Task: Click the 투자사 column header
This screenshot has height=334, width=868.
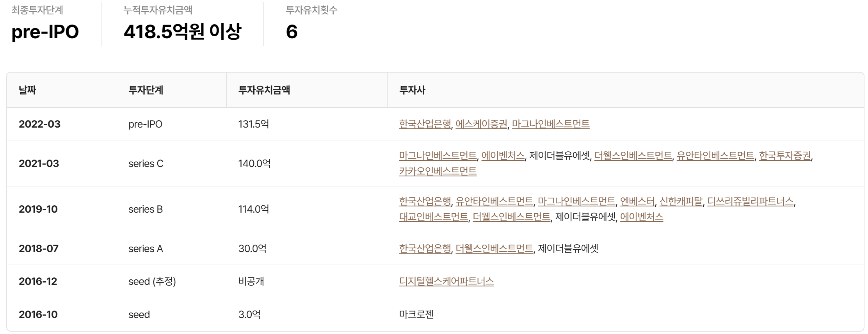Action: pos(412,90)
